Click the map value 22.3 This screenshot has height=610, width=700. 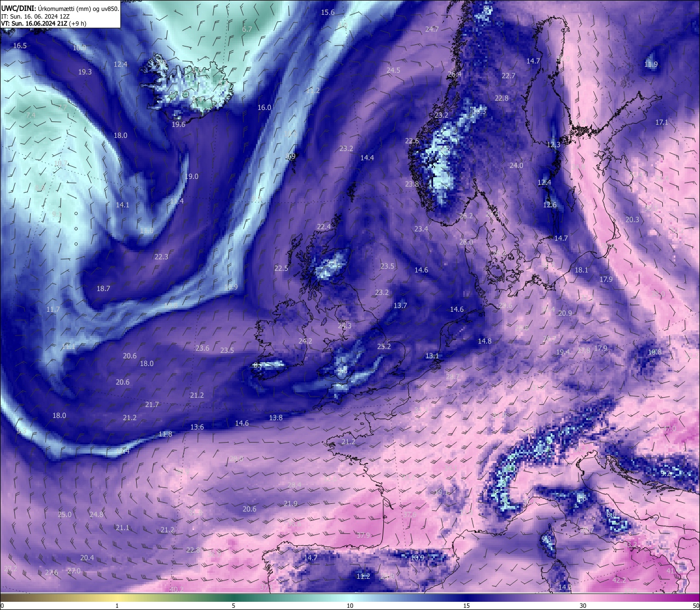coord(161,257)
